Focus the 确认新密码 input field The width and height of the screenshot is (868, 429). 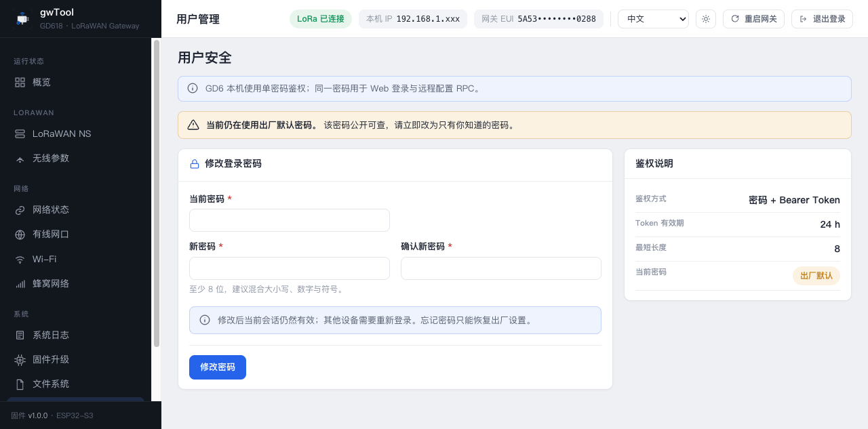pos(501,268)
